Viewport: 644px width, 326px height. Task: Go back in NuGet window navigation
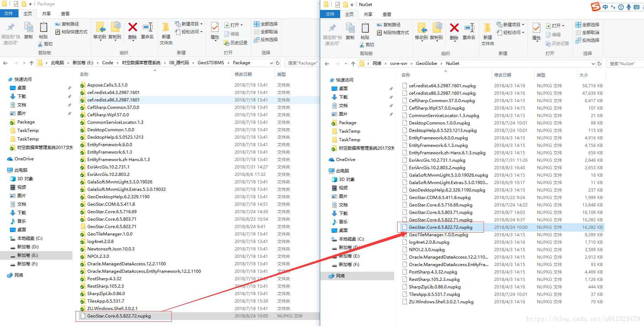327,63
